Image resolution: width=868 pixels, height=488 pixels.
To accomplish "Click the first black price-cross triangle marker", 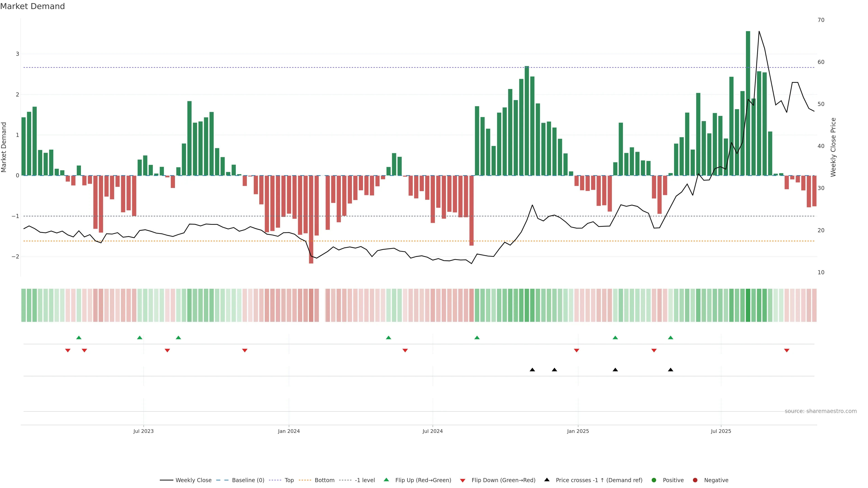I will tap(532, 370).
